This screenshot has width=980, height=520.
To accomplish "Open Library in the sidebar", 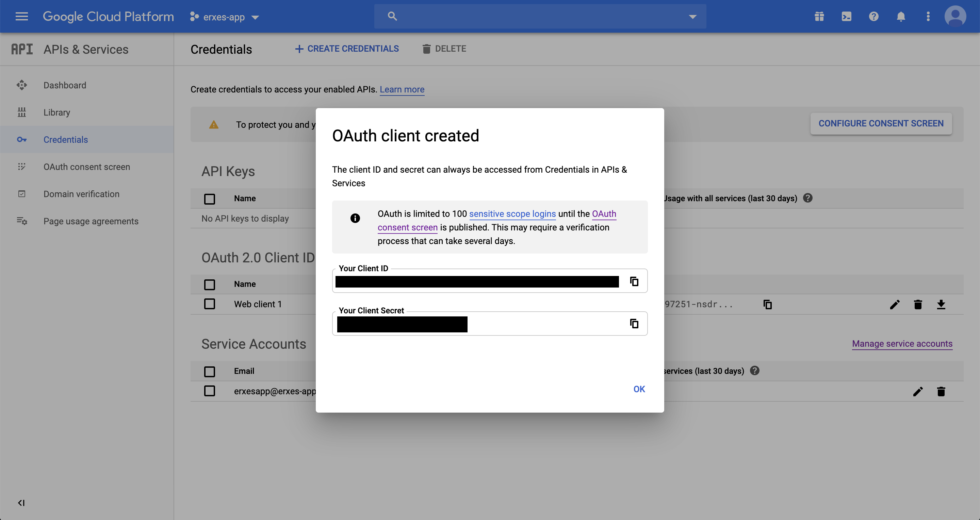I will click(57, 112).
